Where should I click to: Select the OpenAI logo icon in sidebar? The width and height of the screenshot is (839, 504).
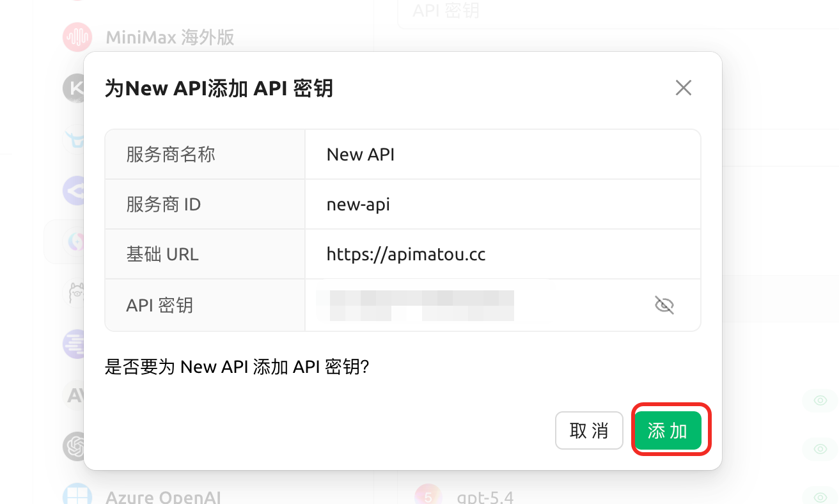[x=75, y=446]
